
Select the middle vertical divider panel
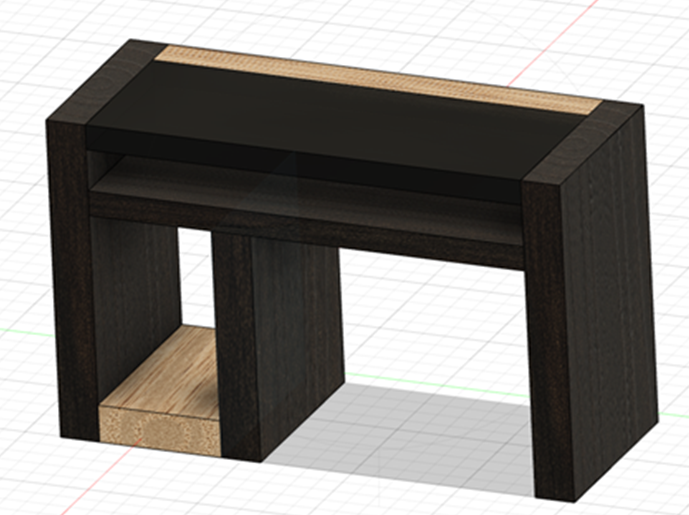click(279, 347)
